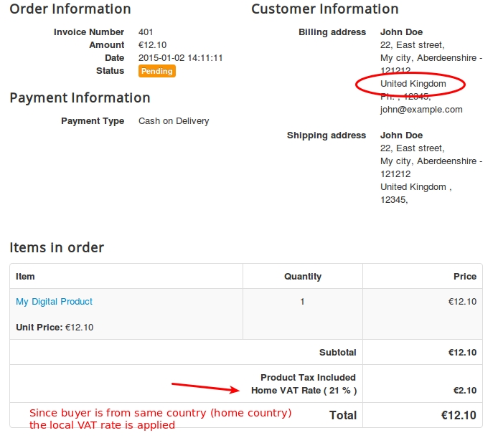Click the Home VAT Rate (21 %) label

click(304, 391)
